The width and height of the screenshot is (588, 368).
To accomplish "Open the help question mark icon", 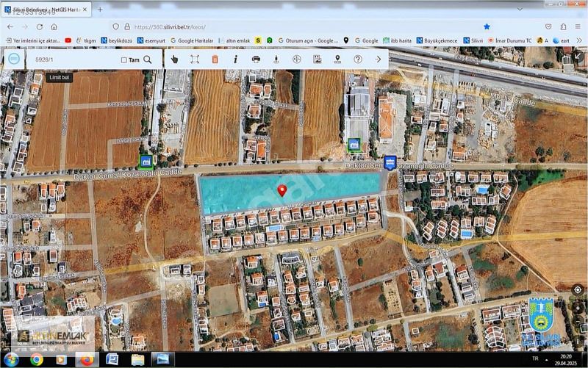I will point(358,59).
